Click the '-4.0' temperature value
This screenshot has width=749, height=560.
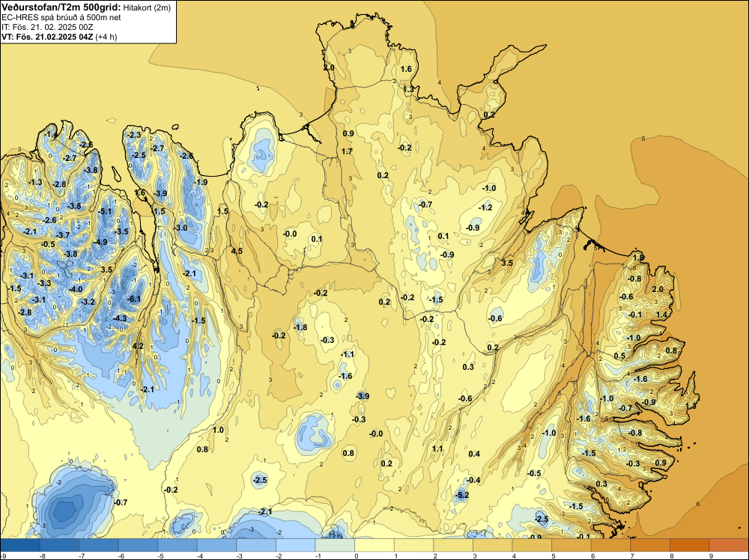(x=76, y=289)
